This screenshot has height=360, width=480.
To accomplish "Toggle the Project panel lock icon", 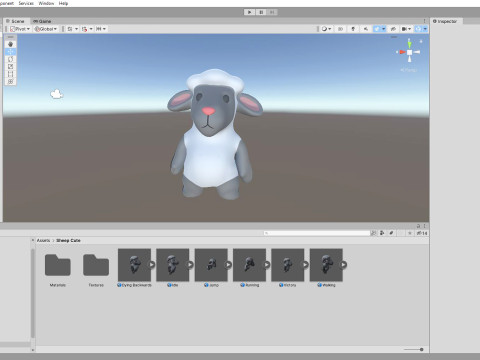I will 418,226.
